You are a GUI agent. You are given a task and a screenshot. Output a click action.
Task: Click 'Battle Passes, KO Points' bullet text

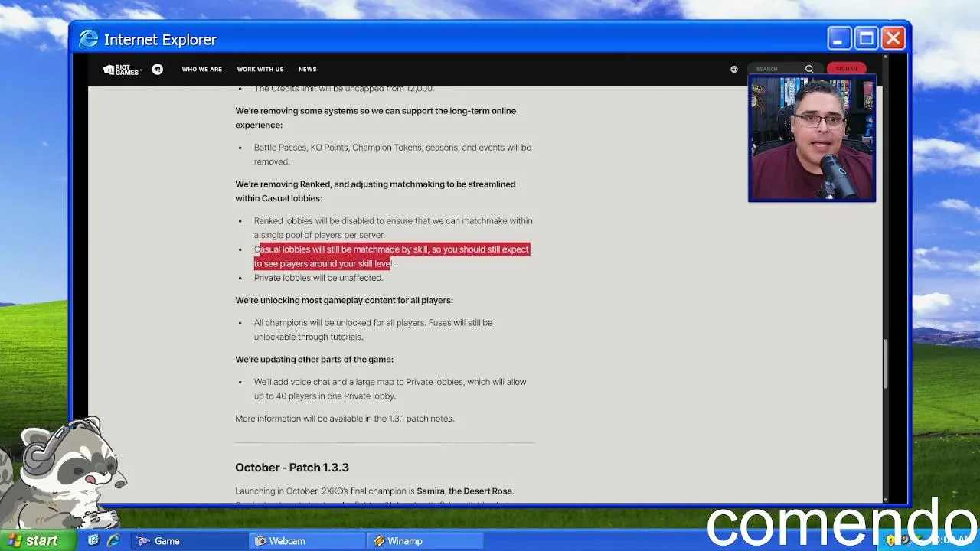pyautogui.click(x=393, y=155)
